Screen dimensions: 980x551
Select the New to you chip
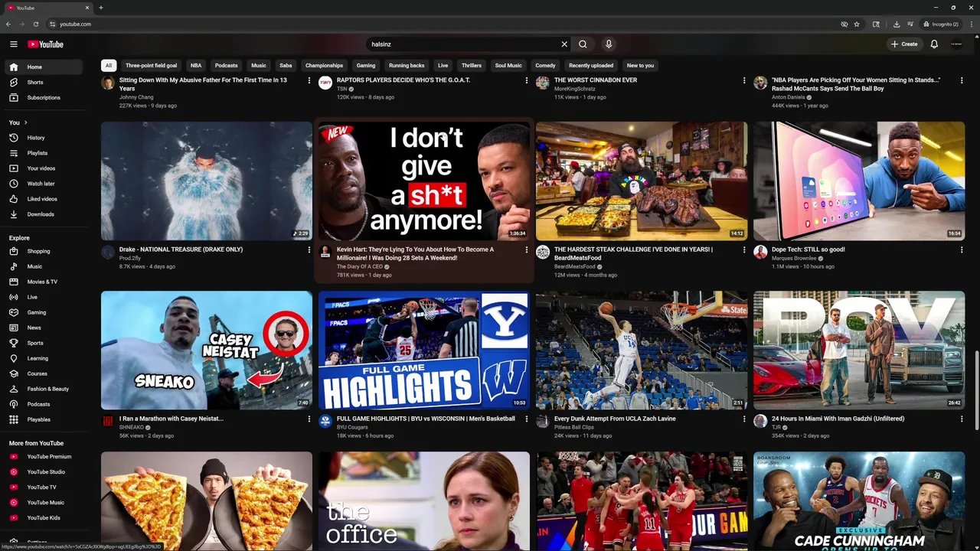pos(640,66)
